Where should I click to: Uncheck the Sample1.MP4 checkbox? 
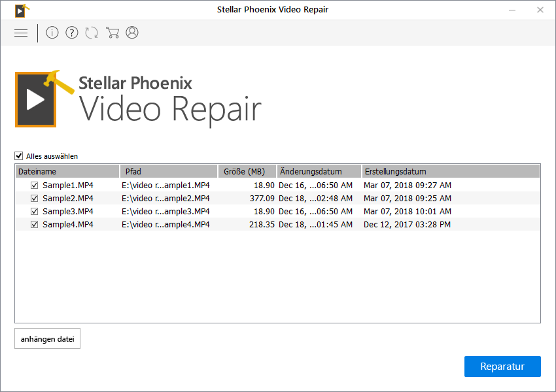(35, 185)
